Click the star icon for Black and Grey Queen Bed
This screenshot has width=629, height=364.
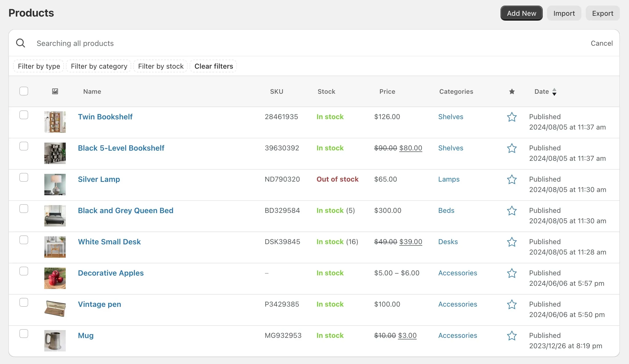pos(511,211)
